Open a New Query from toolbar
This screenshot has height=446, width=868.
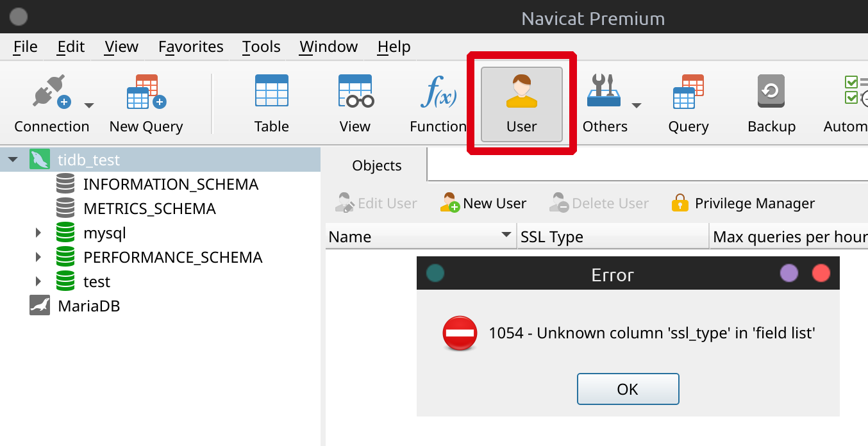(x=146, y=93)
